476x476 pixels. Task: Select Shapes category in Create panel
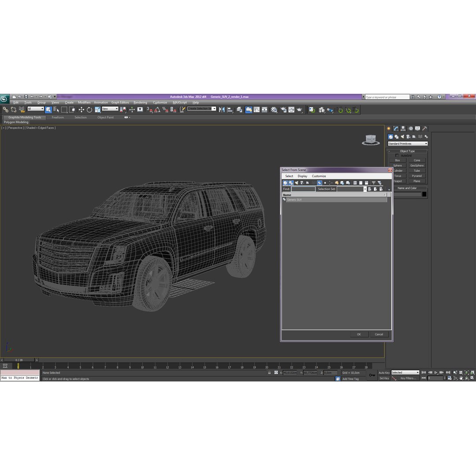tap(397, 137)
